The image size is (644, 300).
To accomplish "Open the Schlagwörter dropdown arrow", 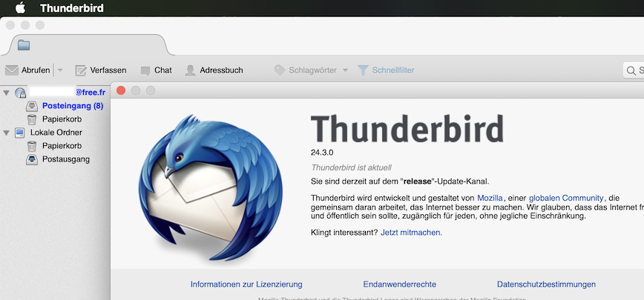I will tap(346, 70).
